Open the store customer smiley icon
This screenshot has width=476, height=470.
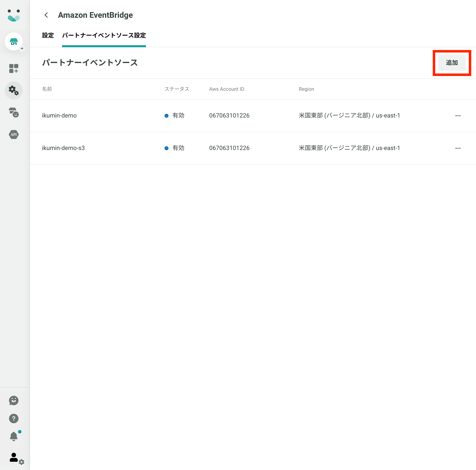pos(14,112)
